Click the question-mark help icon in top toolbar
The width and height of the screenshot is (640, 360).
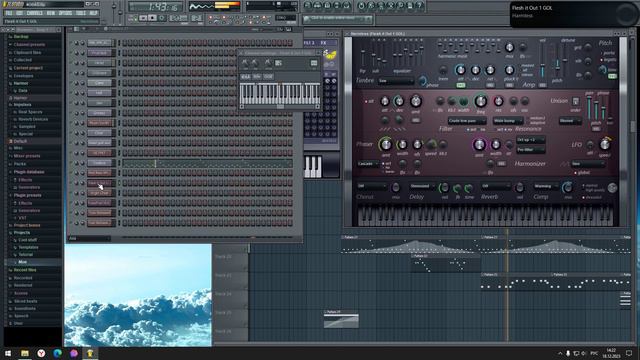pos(420,5)
